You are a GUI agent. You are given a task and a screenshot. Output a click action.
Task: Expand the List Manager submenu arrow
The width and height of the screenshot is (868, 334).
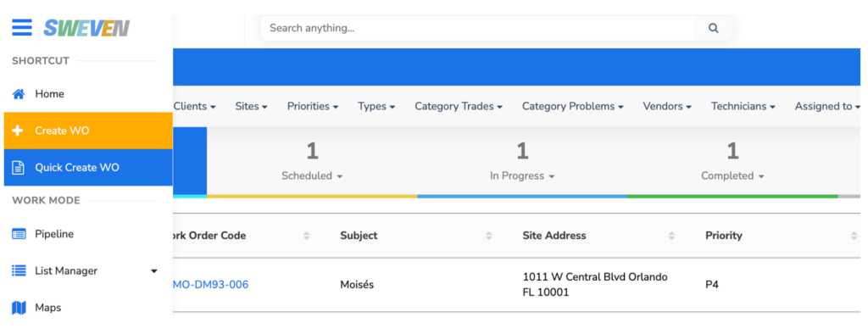click(154, 271)
